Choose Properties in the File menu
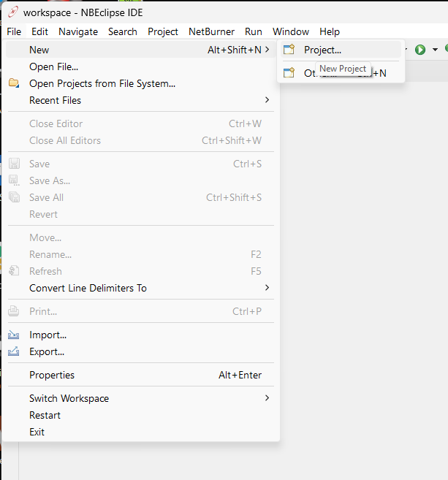The height and width of the screenshot is (480, 448). [x=52, y=375]
